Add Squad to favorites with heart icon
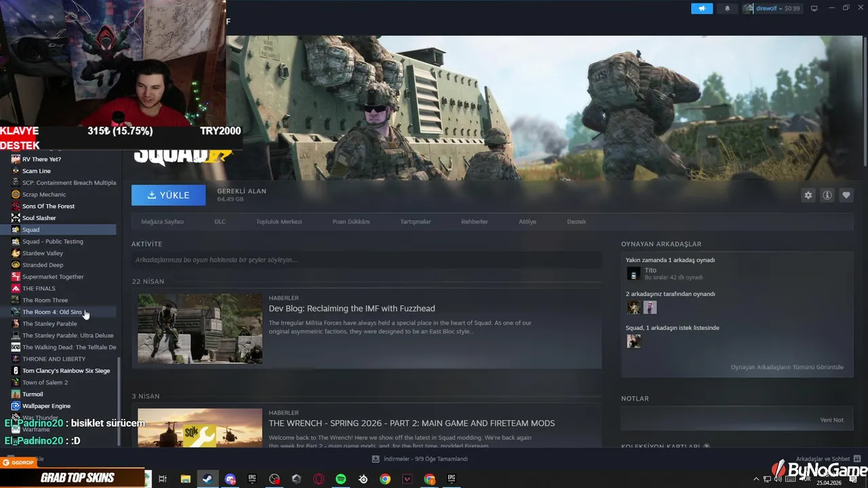Screen dimensions: 868x488 pyautogui.click(x=846, y=195)
